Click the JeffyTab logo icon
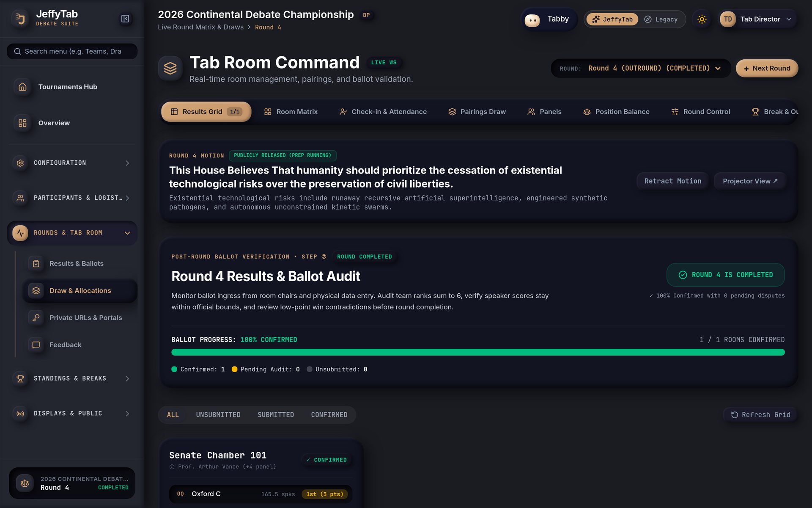The image size is (812, 508). [20, 19]
